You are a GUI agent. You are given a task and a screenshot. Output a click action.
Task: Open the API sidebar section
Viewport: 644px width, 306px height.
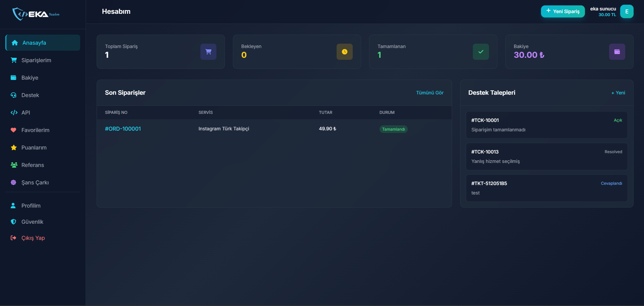click(26, 113)
